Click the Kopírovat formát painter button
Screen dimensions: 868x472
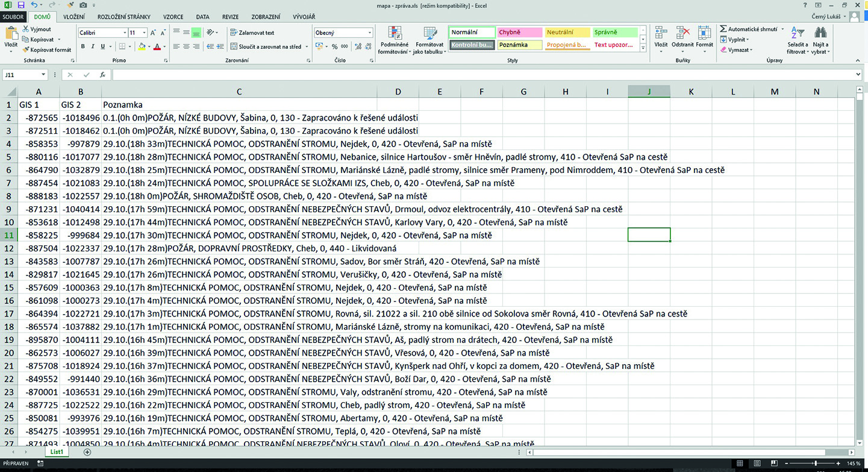46,50
